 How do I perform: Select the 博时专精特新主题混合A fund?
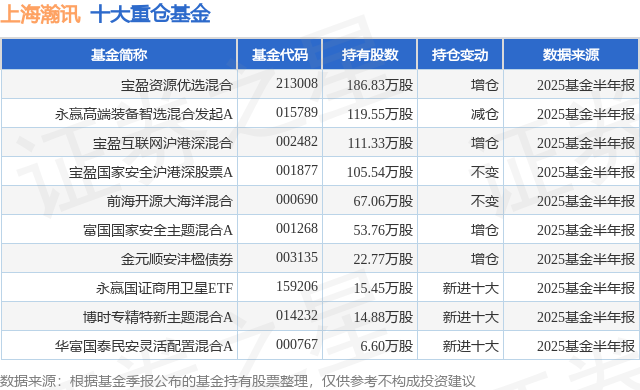(158, 317)
